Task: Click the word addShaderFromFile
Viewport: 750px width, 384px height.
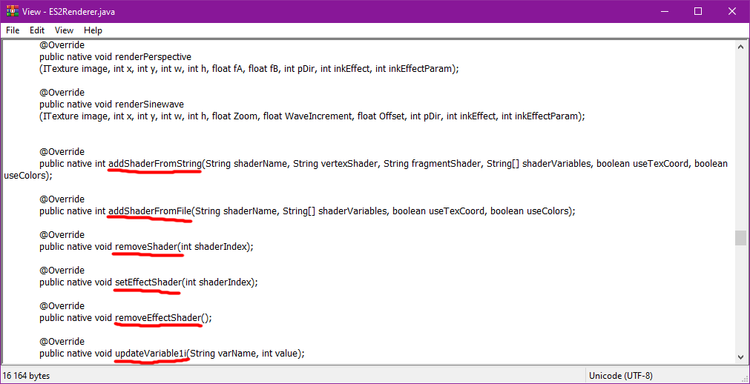Action: click(150, 211)
